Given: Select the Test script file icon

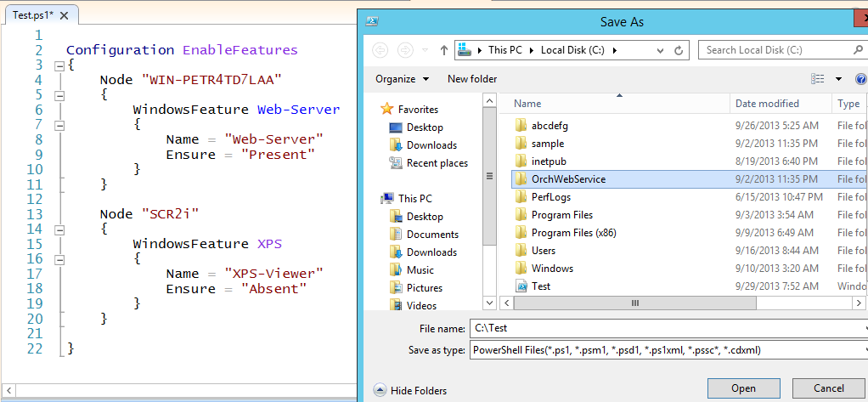Looking at the screenshot, I should [521, 286].
